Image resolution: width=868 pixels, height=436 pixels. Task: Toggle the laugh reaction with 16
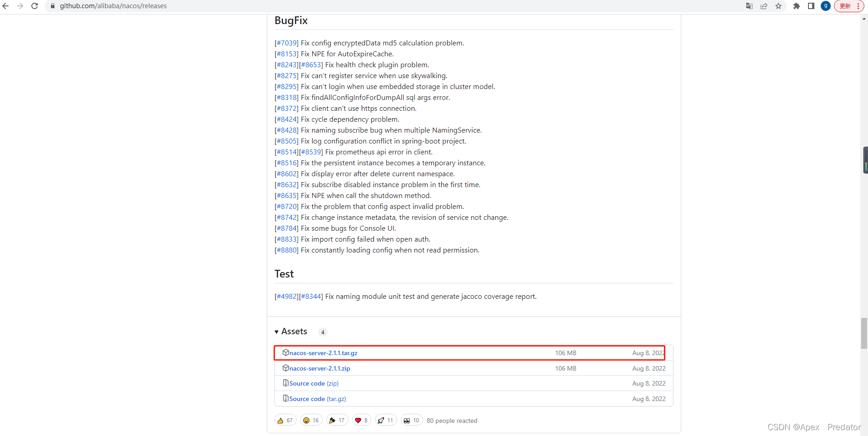click(311, 421)
